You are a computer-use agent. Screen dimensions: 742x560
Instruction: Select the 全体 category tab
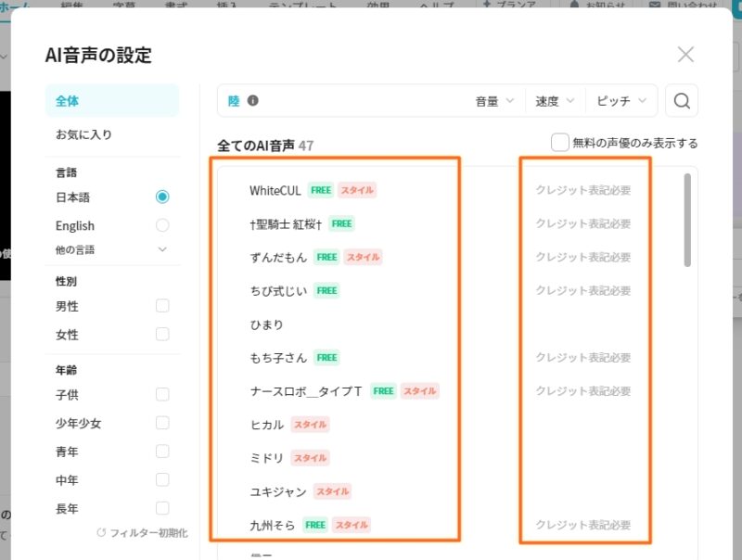112,101
